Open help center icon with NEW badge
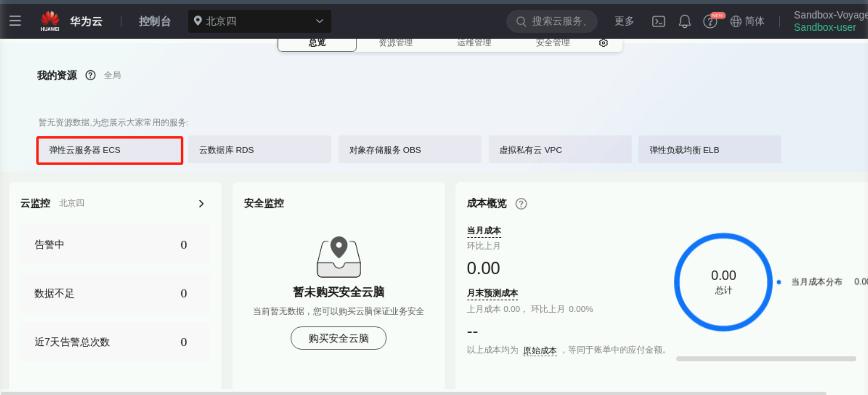The image size is (868, 395). (711, 21)
